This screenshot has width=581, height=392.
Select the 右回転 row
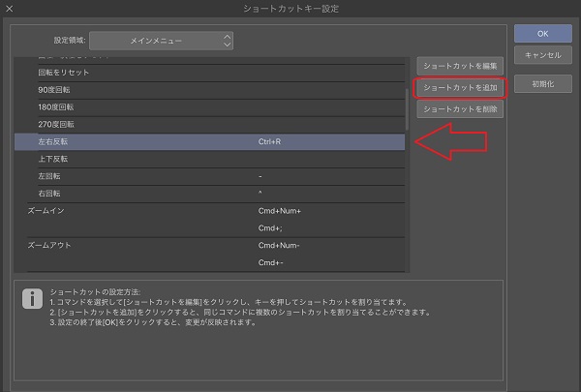pos(209,194)
